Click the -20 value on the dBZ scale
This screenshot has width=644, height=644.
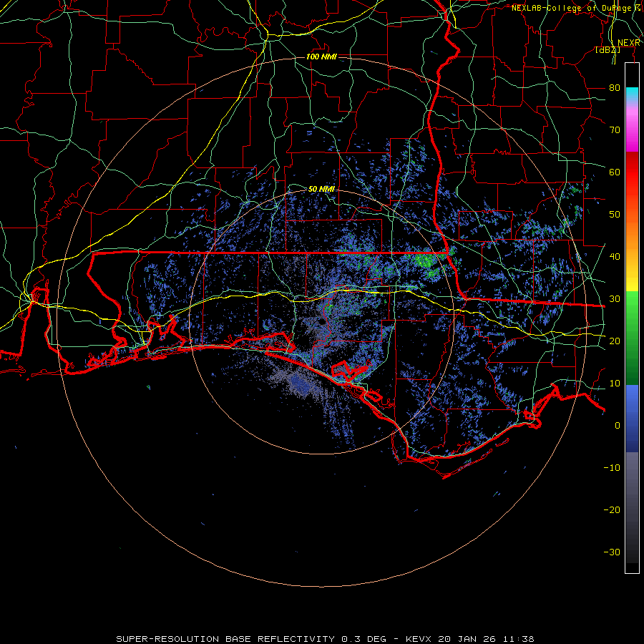point(612,509)
